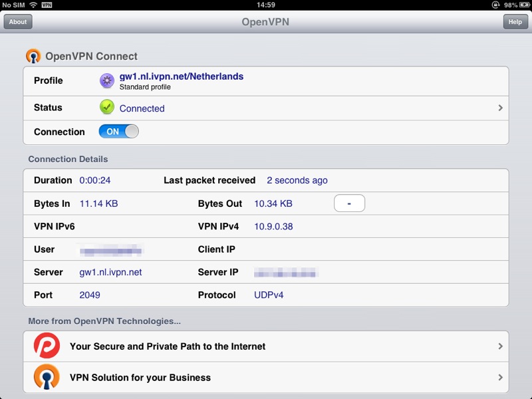The width and height of the screenshot is (532, 399).
Task: Click the 10.34 KB Bytes Out value
Action: click(x=273, y=203)
